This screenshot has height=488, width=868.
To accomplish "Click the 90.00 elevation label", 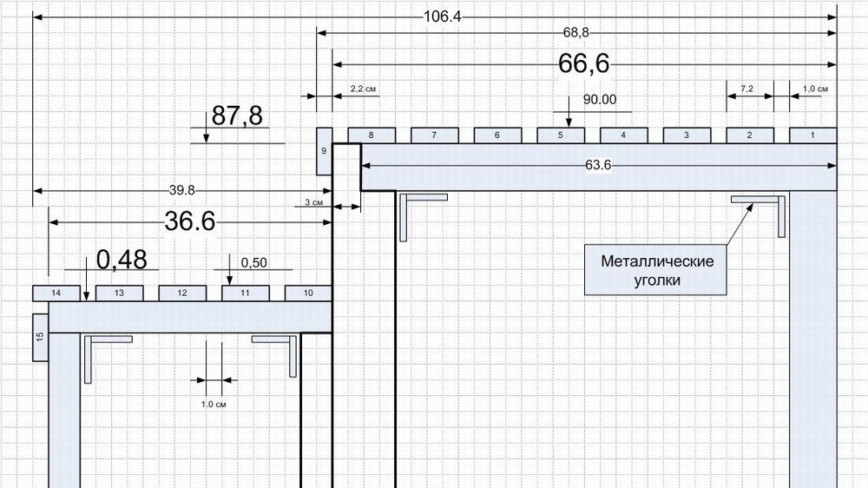I will pos(600,100).
